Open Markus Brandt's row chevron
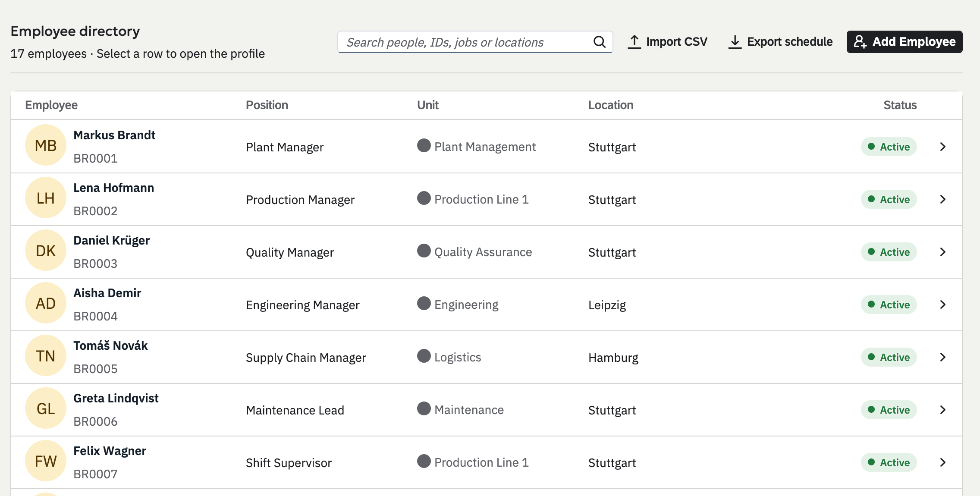This screenshot has height=496, width=980. (943, 147)
